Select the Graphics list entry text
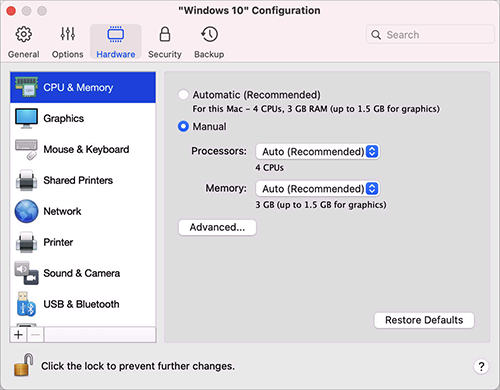 click(x=64, y=118)
